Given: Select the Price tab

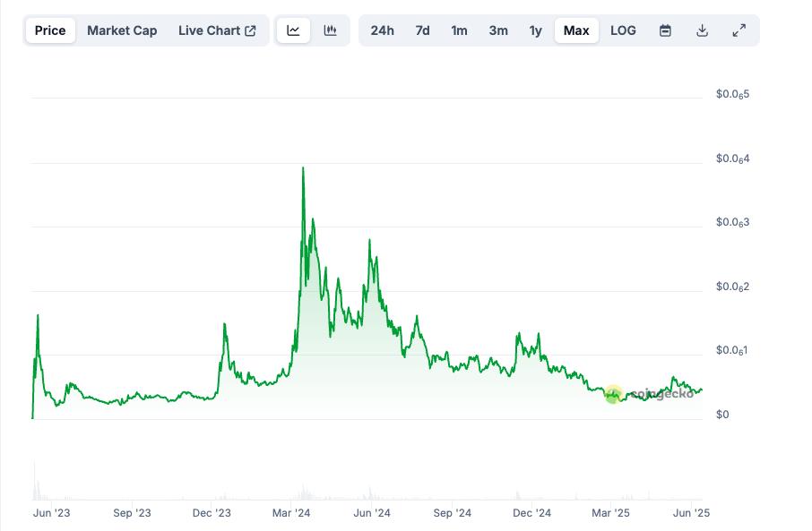Looking at the screenshot, I should (50, 30).
